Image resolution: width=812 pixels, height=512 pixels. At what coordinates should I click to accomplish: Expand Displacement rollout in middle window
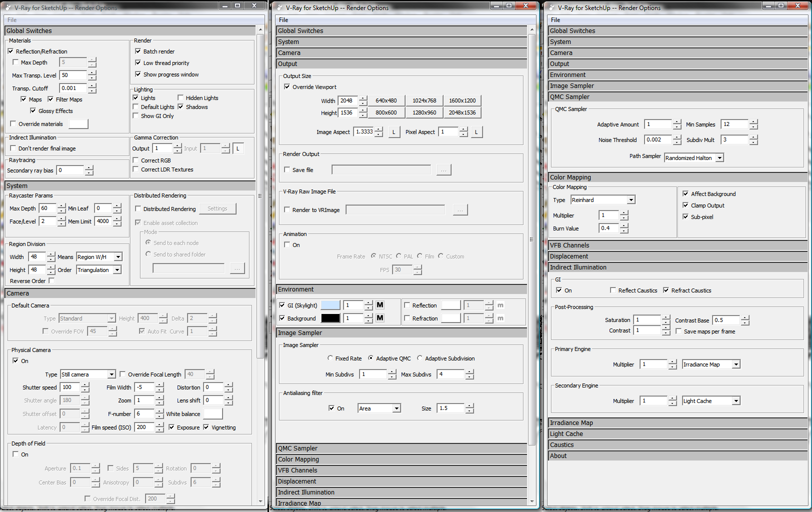[402, 481]
